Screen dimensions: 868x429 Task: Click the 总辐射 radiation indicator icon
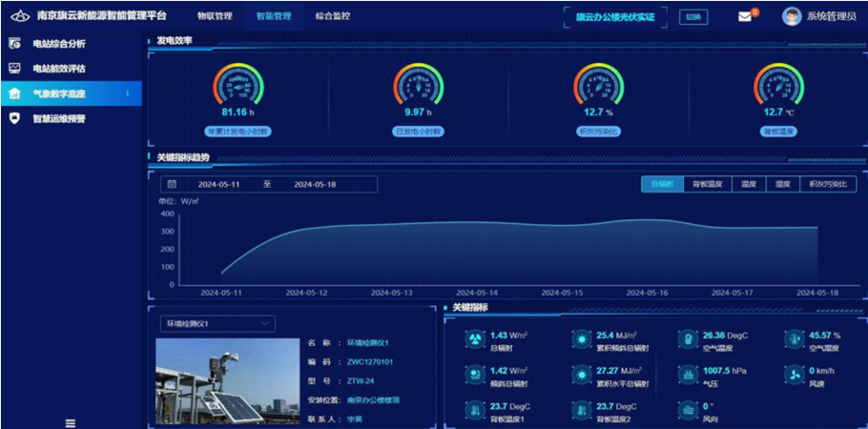474,339
